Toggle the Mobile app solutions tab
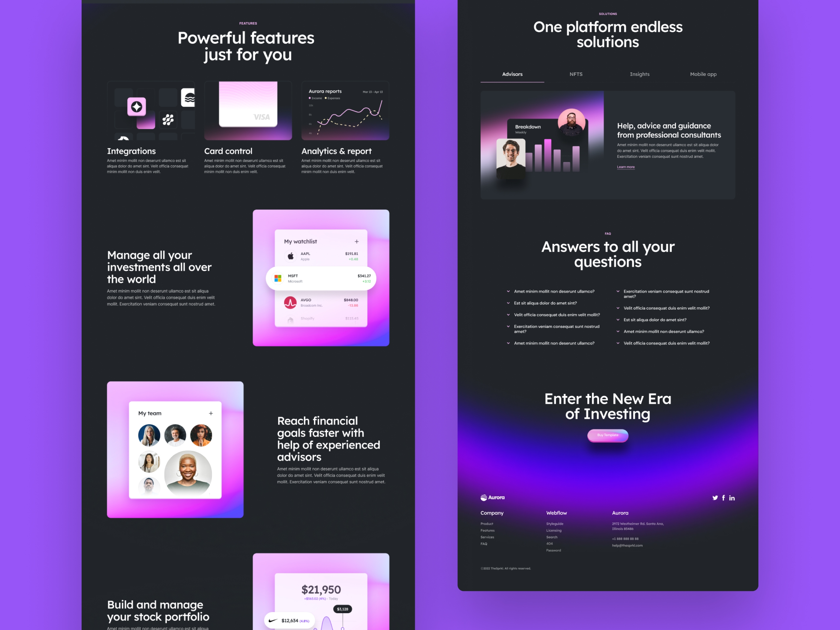The width and height of the screenshot is (840, 630). point(703,74)
